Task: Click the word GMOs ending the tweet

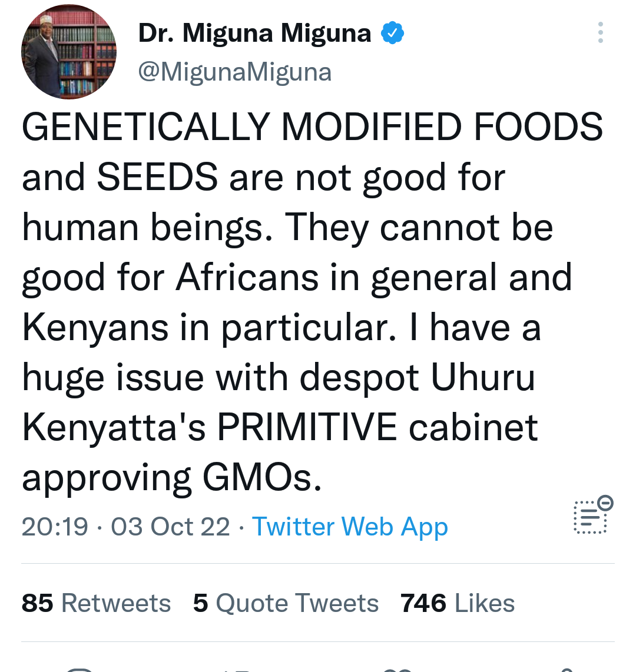Action: click(263, 477)
